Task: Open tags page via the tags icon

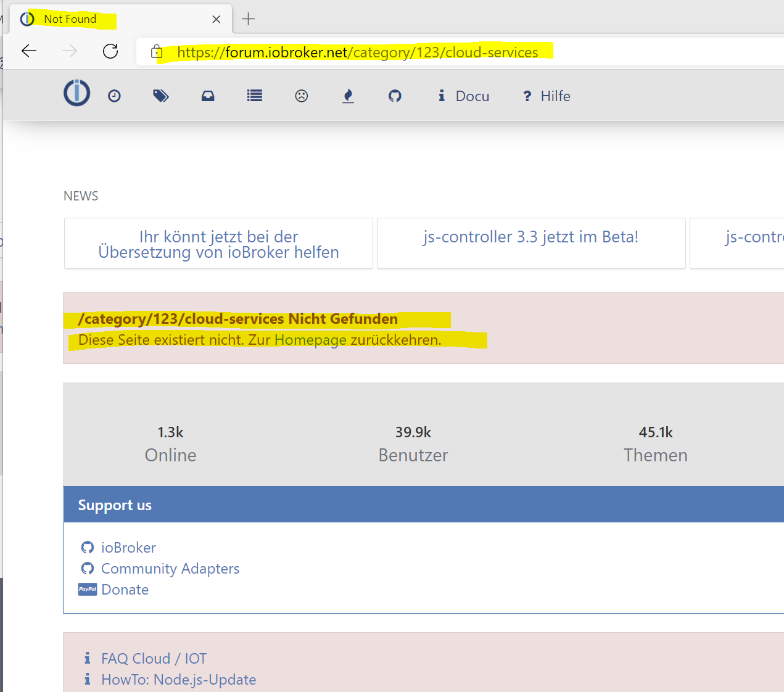Action: pyautogui.click(x=160, y=96)
